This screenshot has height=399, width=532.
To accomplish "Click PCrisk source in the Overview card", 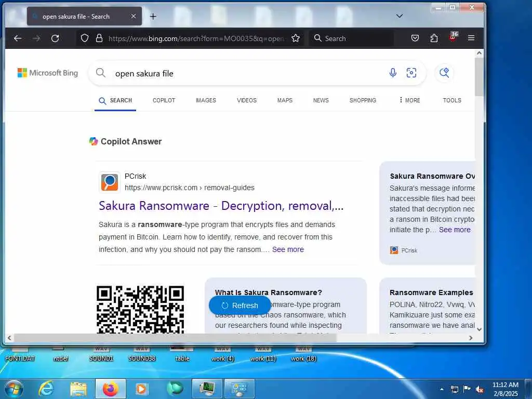I will pos(404,250).
